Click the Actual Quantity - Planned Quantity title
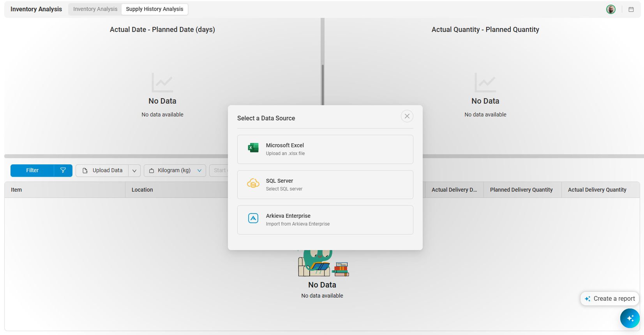The height and width of the screenshot is (335, 644). pyautogui.click(x=485, y=30)
